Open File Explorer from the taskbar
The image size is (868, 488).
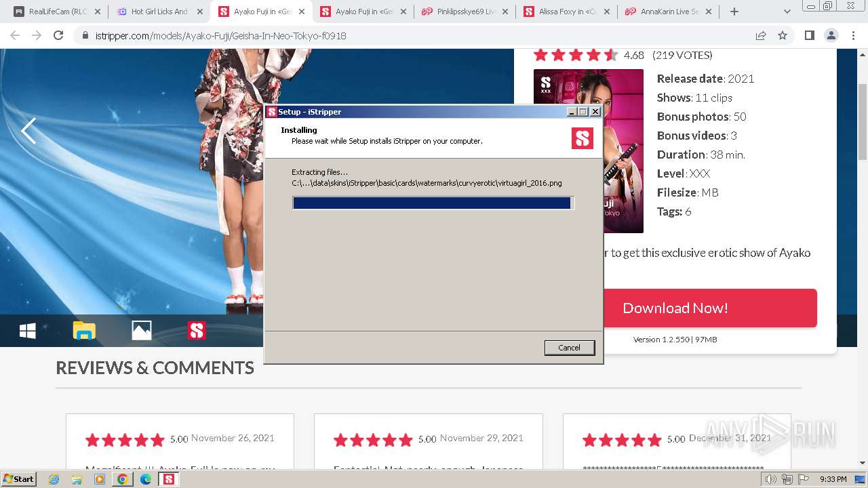[77, 479]
